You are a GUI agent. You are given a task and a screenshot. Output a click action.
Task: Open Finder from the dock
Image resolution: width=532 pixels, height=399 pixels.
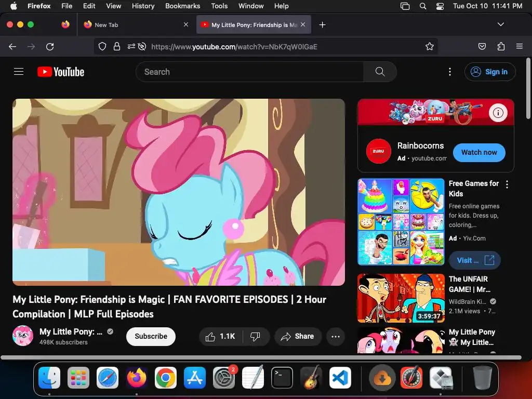(x=49, y=378)
